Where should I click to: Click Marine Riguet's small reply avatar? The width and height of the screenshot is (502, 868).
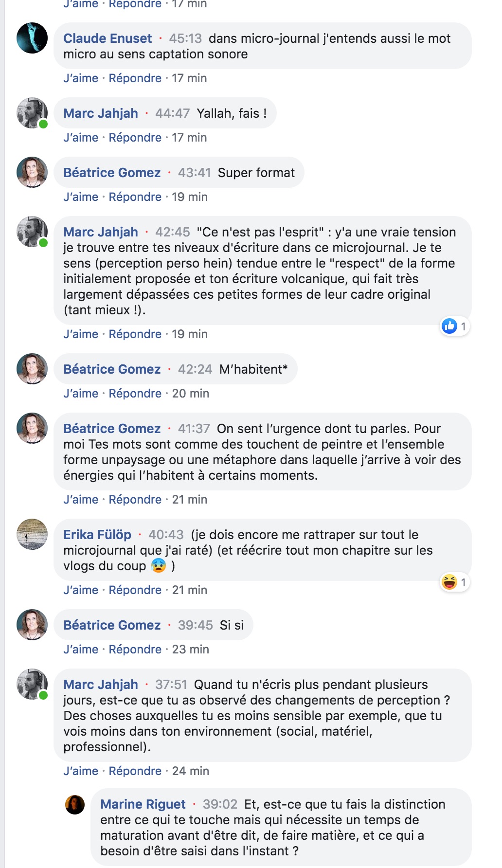(x=75, y=805)
